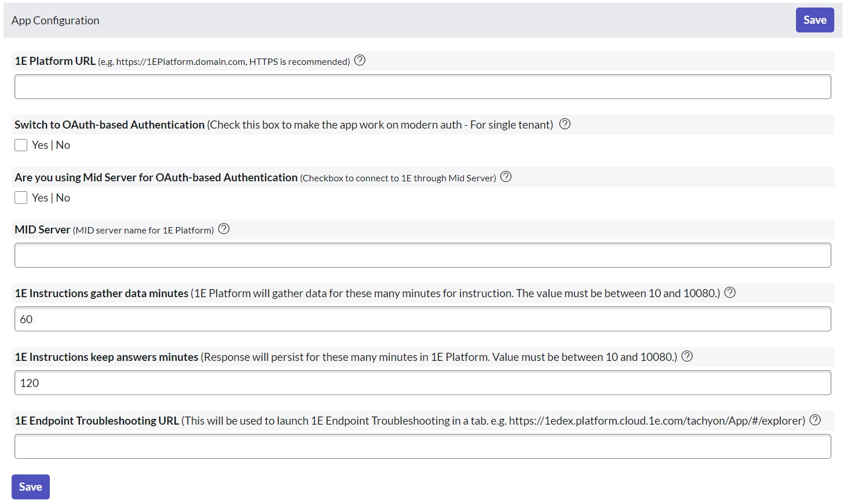Click the MID Server help icon
The width and height of the screenshot is (847, 504).
click(x=224, y=229)
